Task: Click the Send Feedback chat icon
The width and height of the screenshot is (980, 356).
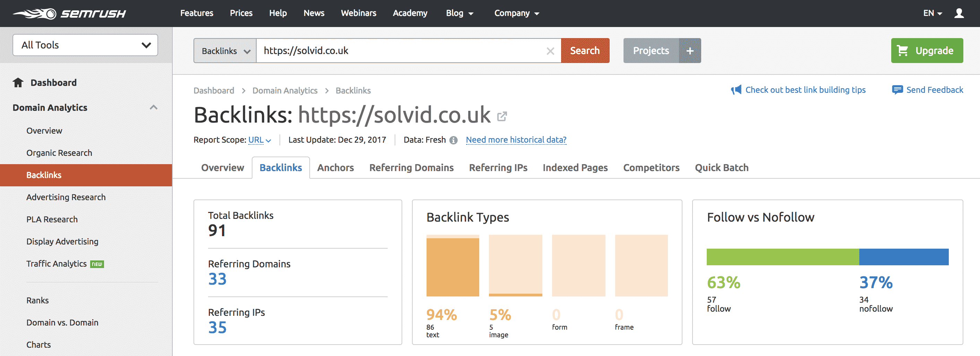Action: [897, 90]
